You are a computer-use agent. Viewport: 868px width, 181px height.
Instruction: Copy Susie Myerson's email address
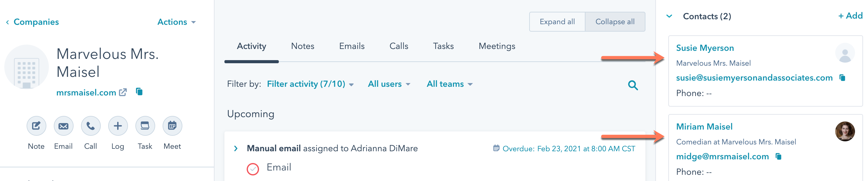tap(842, 78)
